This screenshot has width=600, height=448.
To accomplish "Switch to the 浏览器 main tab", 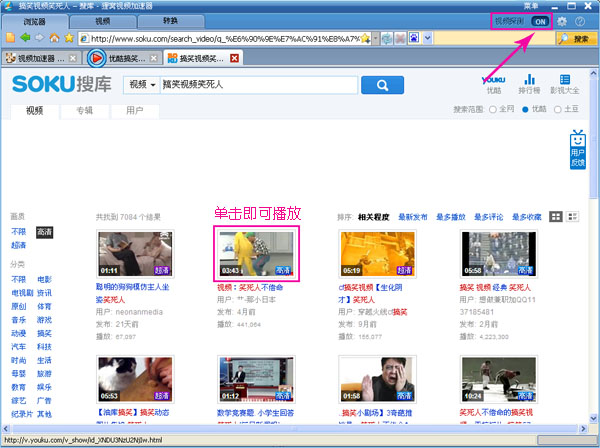I will pos(34,21).
